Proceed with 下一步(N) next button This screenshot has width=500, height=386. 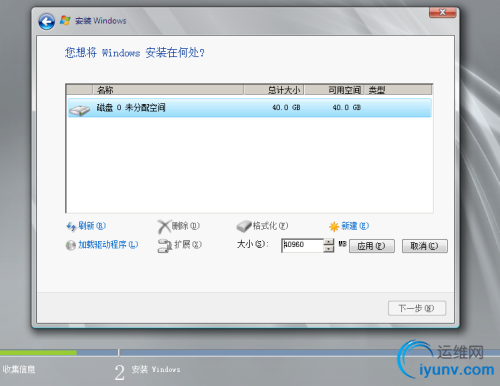[417, 308]
